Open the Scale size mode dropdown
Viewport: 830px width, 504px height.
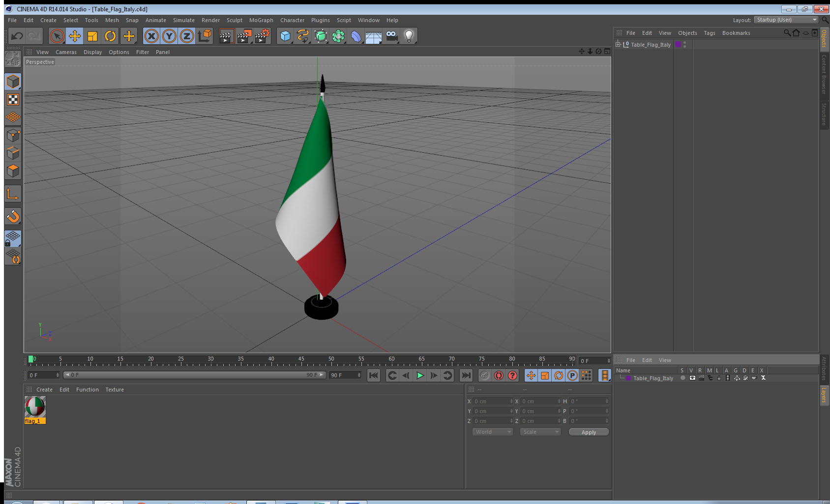pyautogui.click(x=540, y=432)
